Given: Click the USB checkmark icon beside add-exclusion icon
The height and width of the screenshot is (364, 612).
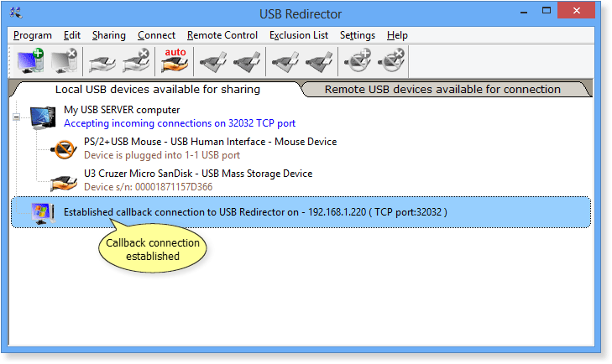Looking at the screenshot, I should (x=319, y=62).
